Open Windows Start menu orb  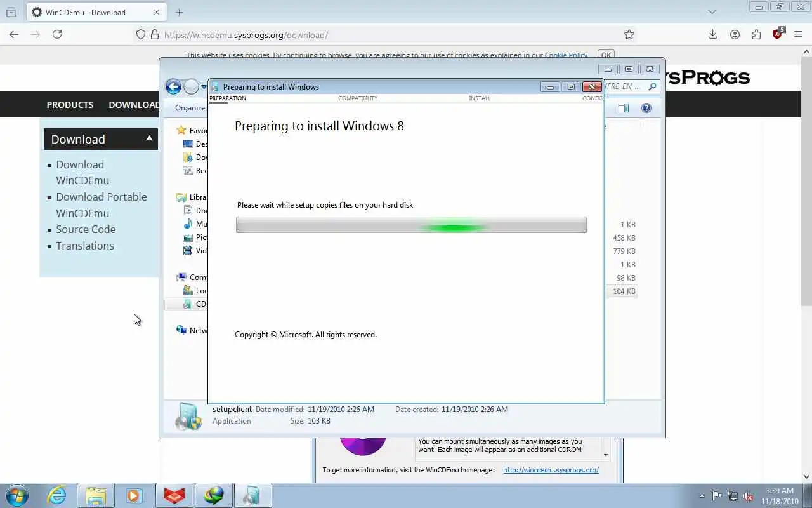[x=17, y=495]
